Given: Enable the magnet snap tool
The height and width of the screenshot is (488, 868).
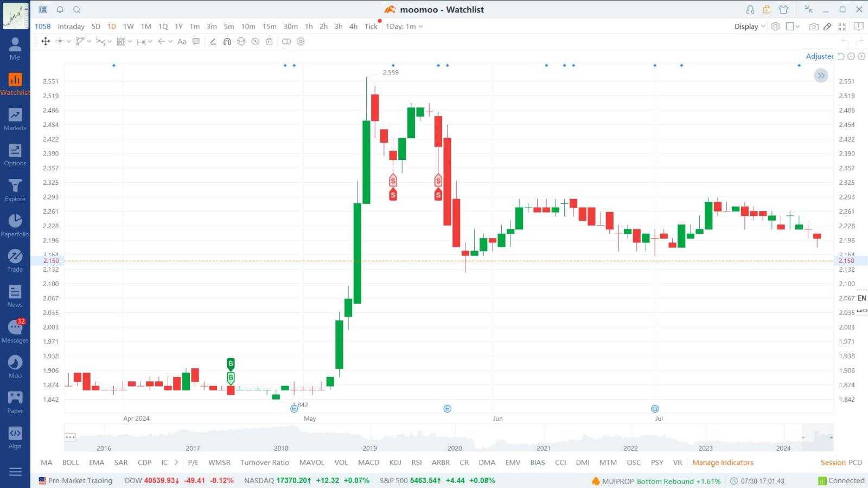Looking at the screenshot, I should tap(227, 41).
